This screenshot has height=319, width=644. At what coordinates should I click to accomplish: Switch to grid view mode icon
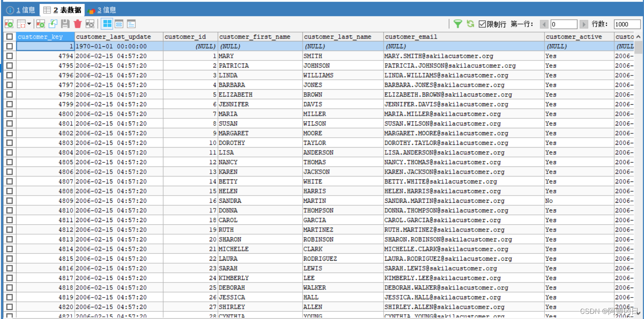point(107,24)
